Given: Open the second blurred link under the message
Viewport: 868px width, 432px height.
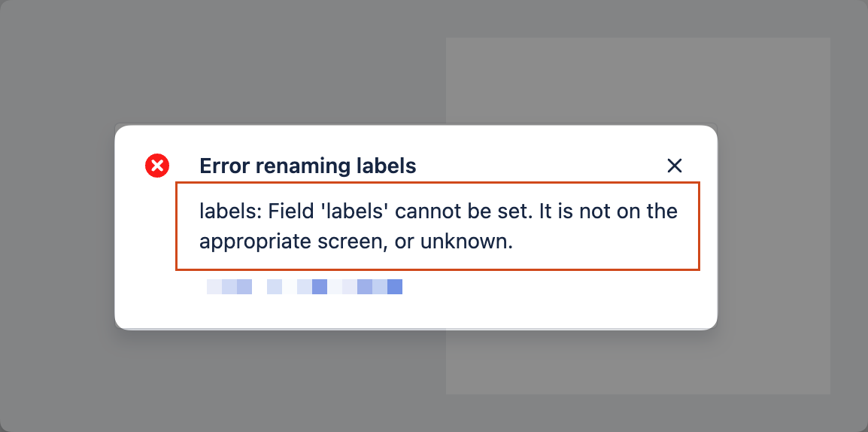Looking at the screenshot, I should click(x=335, y=287).
